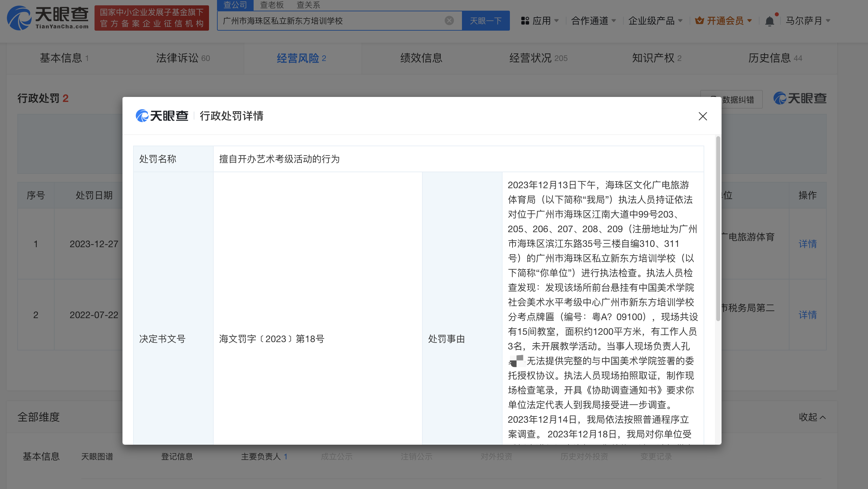Close the 行政处罚详情 dialog

[x=703, y=116]
